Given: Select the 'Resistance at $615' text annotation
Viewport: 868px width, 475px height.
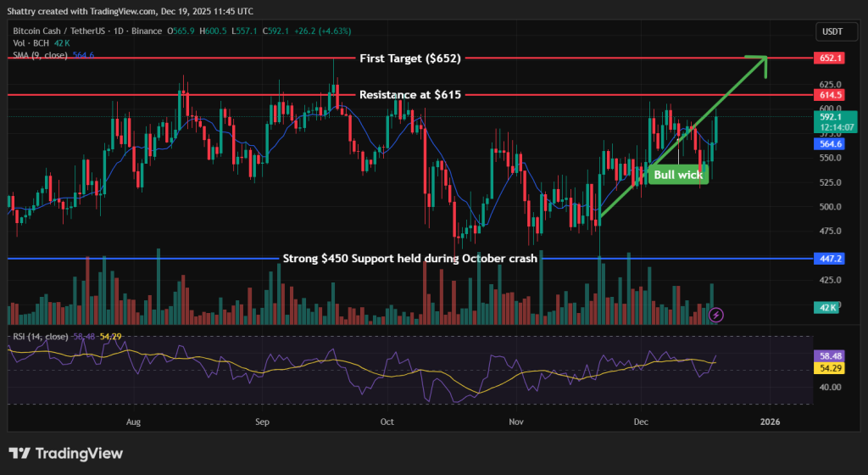Looking at the screenshot, I should click(410, 95).
